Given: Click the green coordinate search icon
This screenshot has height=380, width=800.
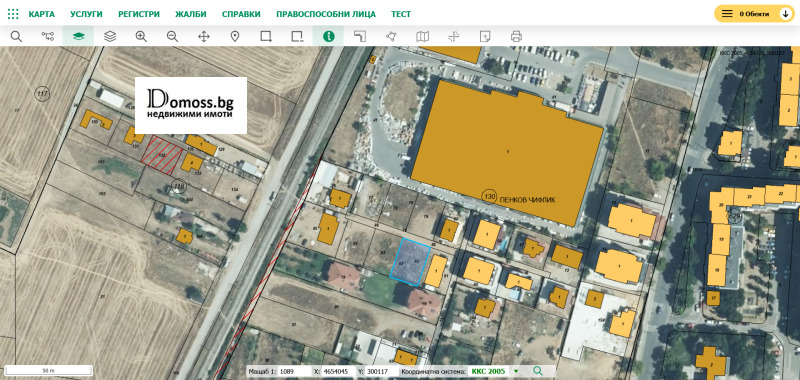Looking at the screenshot, I should [x=538, y=371].
